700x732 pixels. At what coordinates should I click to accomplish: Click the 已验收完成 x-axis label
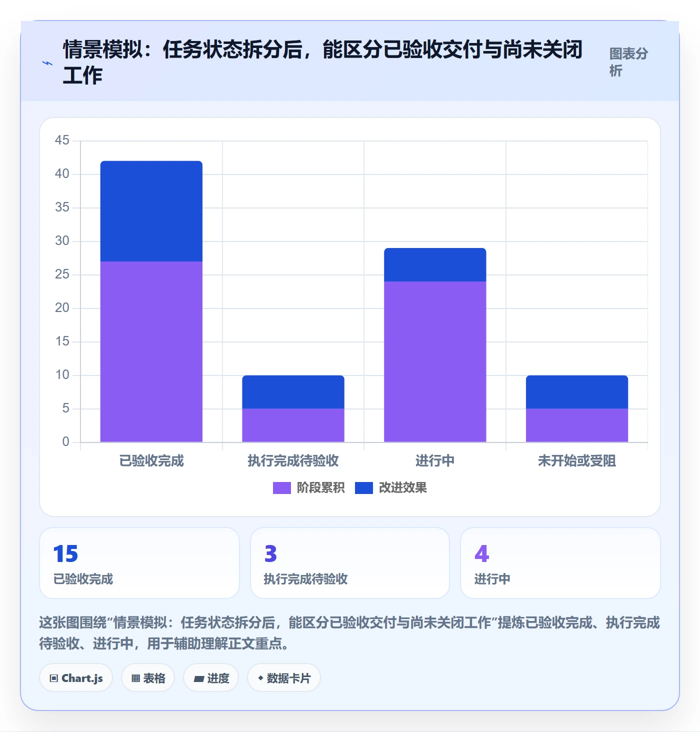(151, 460)
